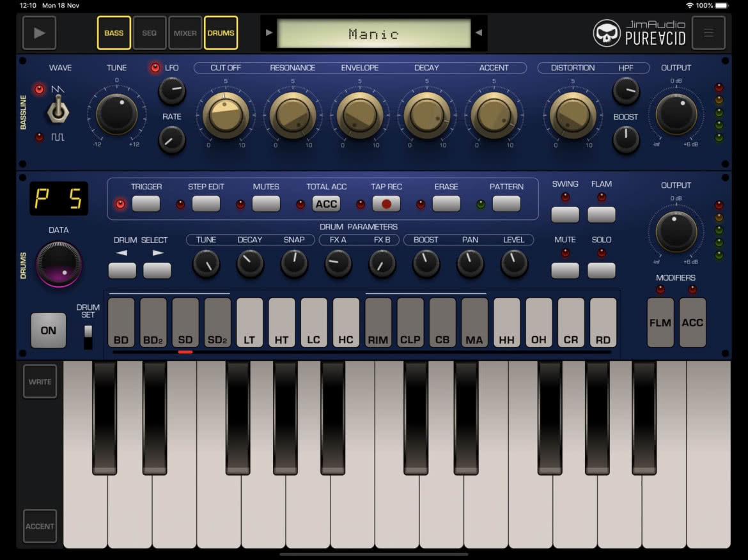The height and width of the screenshot is (560, 748).
Task: Toggle the drum MUTE button
Action: tap(565, 270)
